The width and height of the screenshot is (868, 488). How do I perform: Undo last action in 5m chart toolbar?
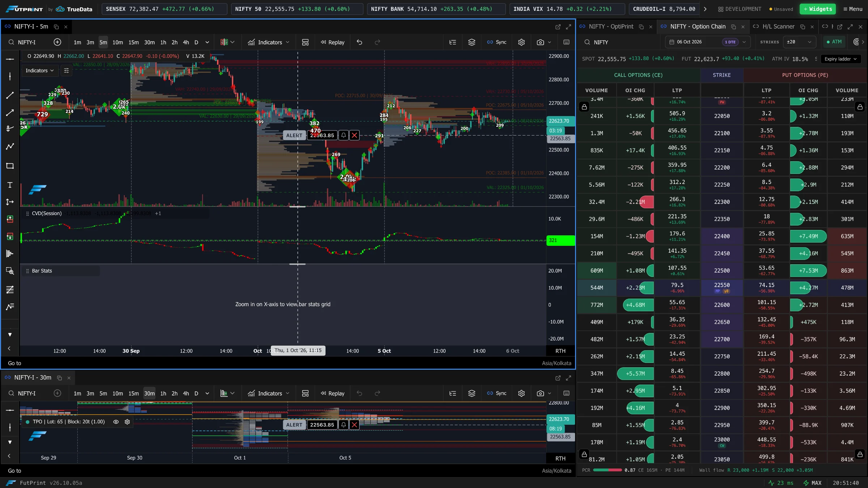(x=359, y=42)
